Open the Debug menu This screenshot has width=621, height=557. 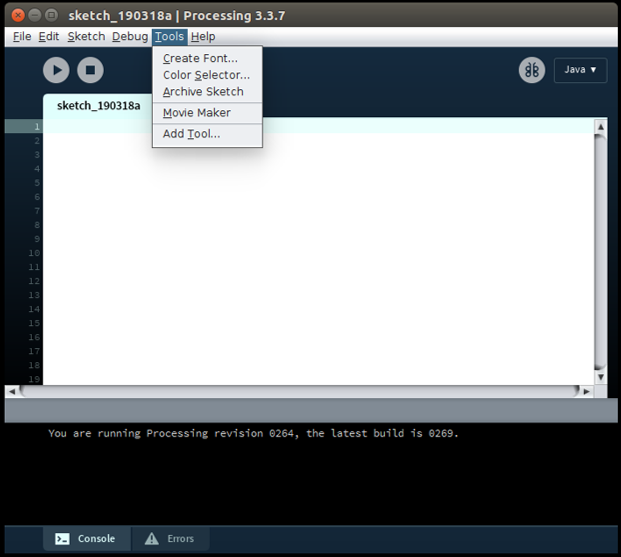tap(130, 37)
